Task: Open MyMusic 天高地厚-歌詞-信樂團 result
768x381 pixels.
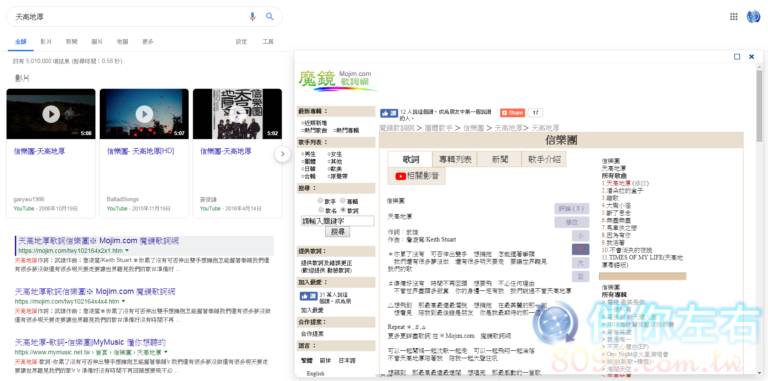Action: click(90, 342)
